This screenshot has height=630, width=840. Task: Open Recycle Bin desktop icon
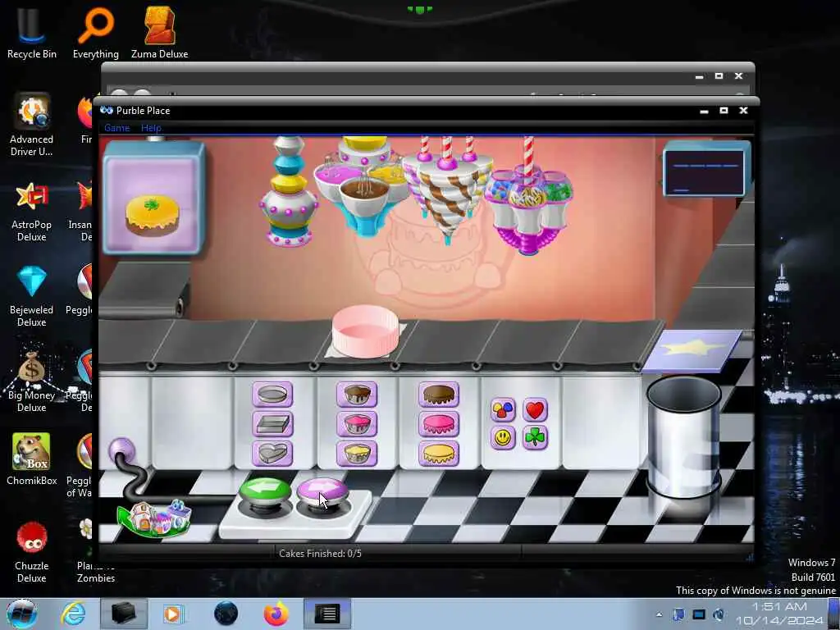click(32, 32)
